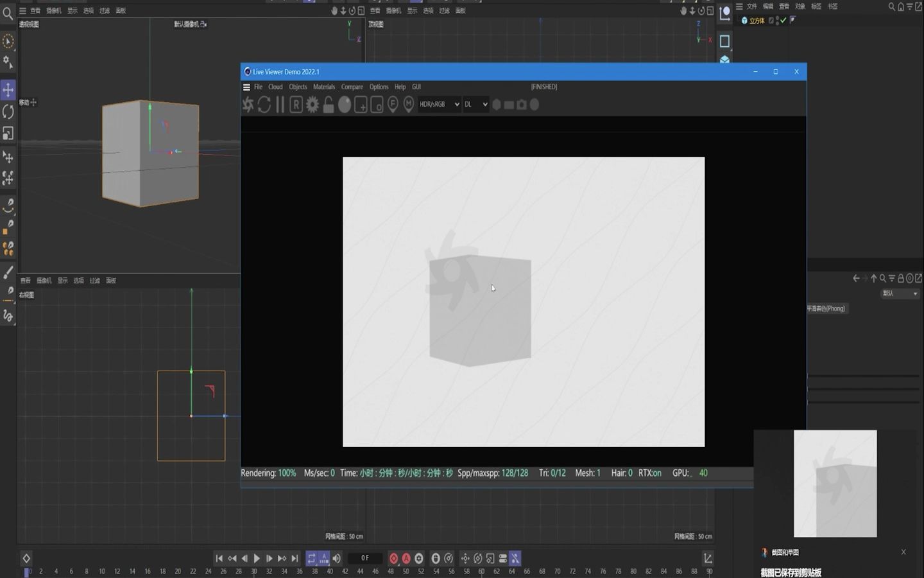Screen dimensions: 924x578
Task: Open the Compare menu in Live Viewer
Action: (x=352, y=87)
